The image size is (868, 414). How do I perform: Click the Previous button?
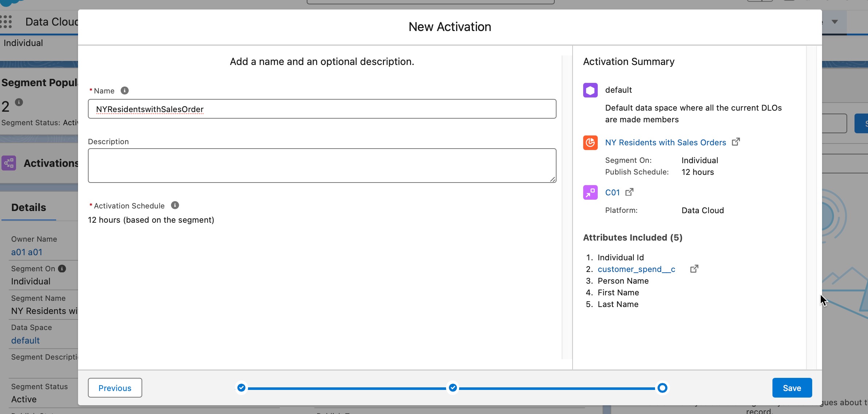(115, 388)
